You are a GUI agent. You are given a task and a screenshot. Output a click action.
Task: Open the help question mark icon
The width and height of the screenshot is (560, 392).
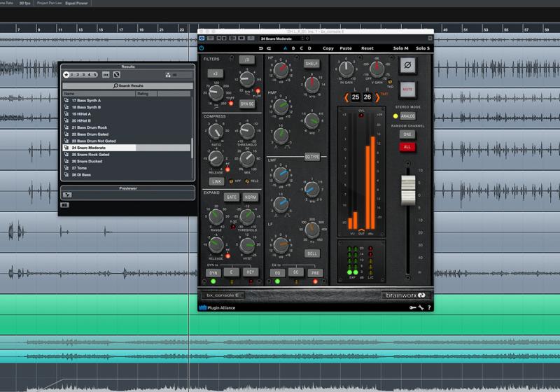pos(429,307)
